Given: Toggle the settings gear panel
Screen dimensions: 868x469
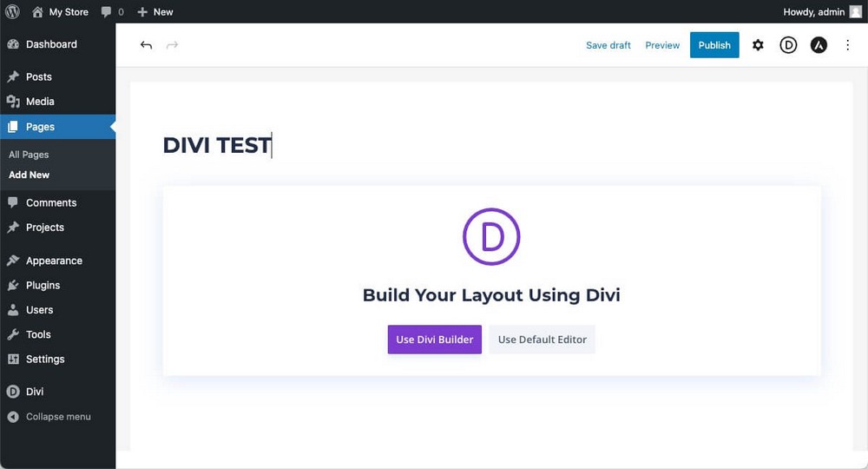Looking at the screenshot, I should [758, 45].
